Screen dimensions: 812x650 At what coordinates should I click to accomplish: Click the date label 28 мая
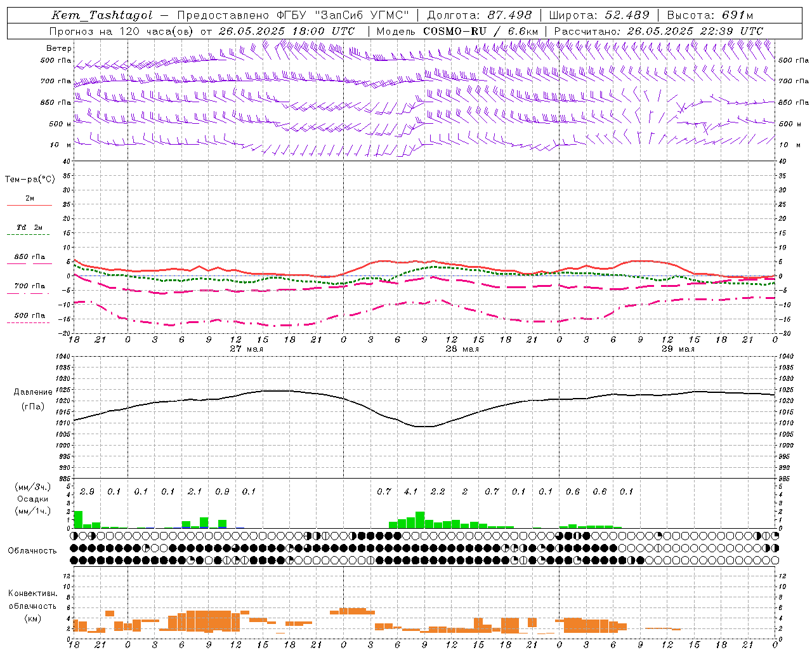(x=462, y=349)
